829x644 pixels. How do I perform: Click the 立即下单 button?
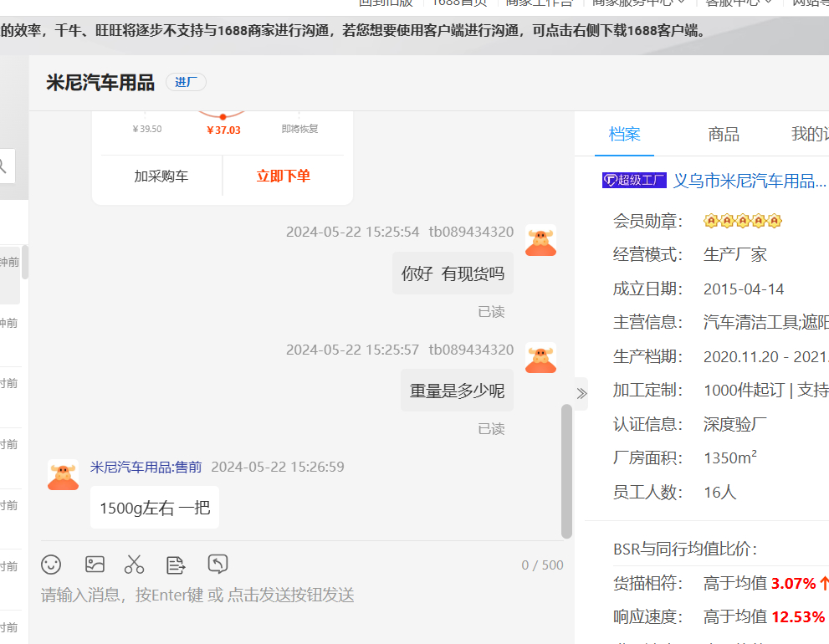[283, 176]
